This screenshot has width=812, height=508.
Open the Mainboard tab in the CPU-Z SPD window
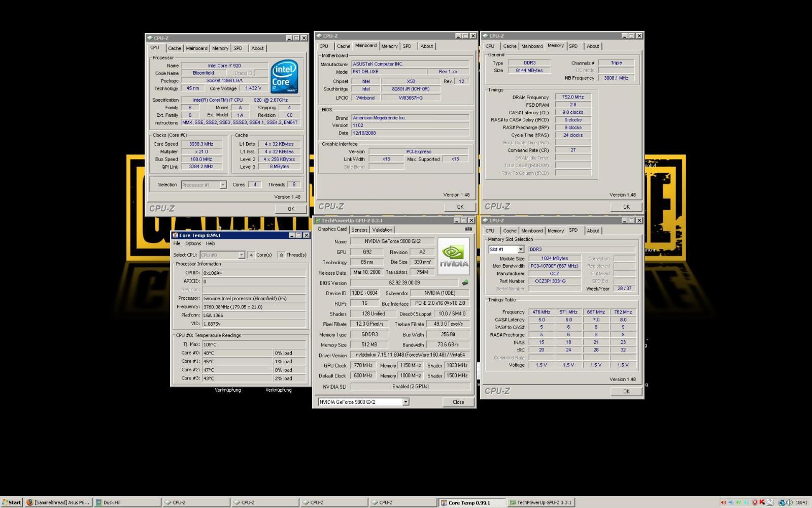pos(532,231)
